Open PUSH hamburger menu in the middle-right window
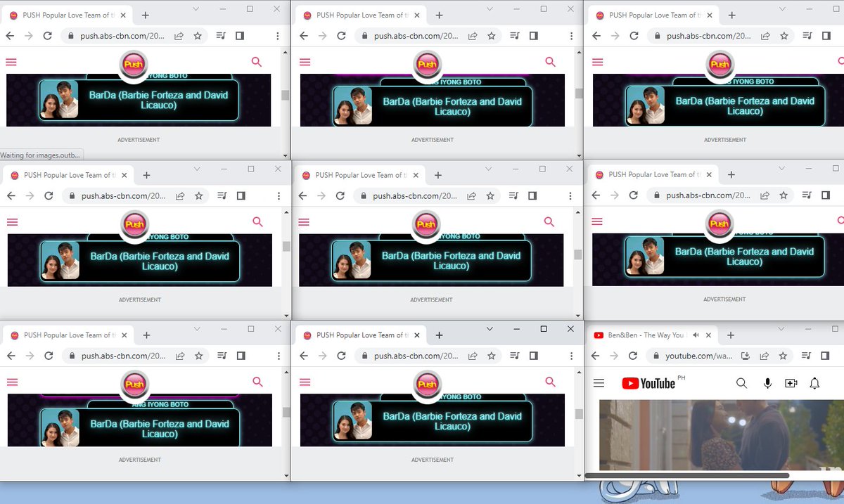The image size is (844, 504). point(598,221)
